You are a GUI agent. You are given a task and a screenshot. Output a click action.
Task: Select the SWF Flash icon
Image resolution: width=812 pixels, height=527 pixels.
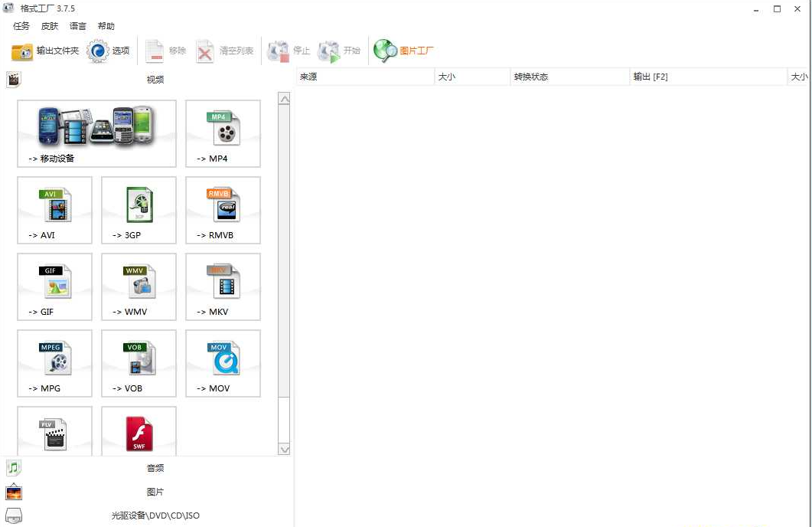pos(139,434)
